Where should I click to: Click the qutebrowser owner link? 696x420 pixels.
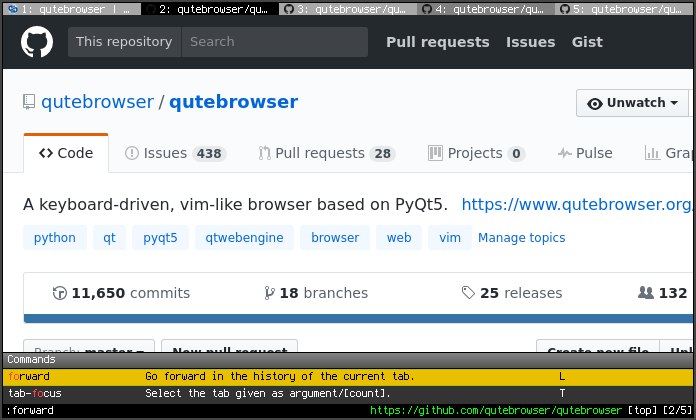pyautogui.click(x=97, y=102)
